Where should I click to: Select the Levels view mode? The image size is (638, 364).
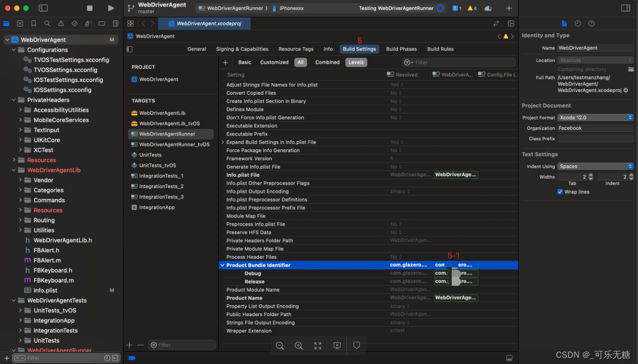pyautogui.click(x=356, y=62)
